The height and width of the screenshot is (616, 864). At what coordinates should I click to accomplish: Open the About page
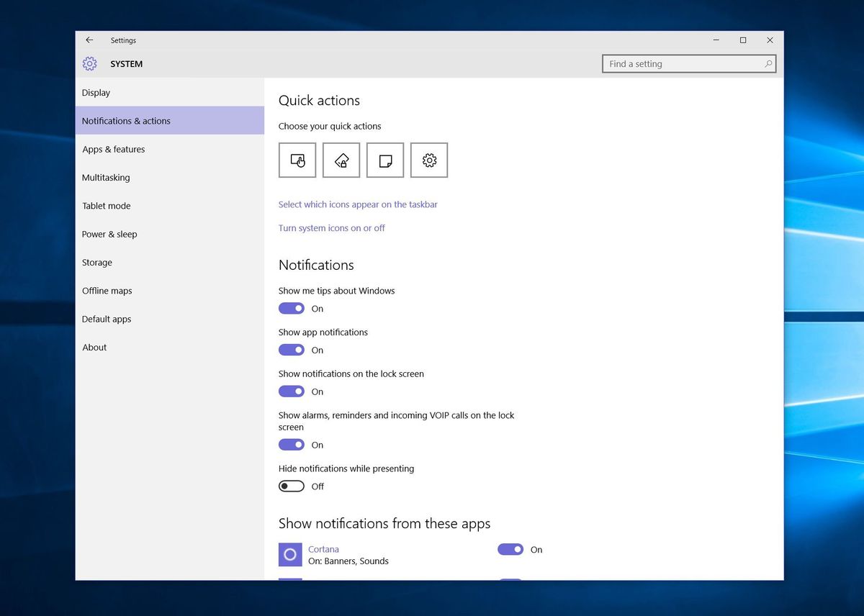click(x=94, y=347)
